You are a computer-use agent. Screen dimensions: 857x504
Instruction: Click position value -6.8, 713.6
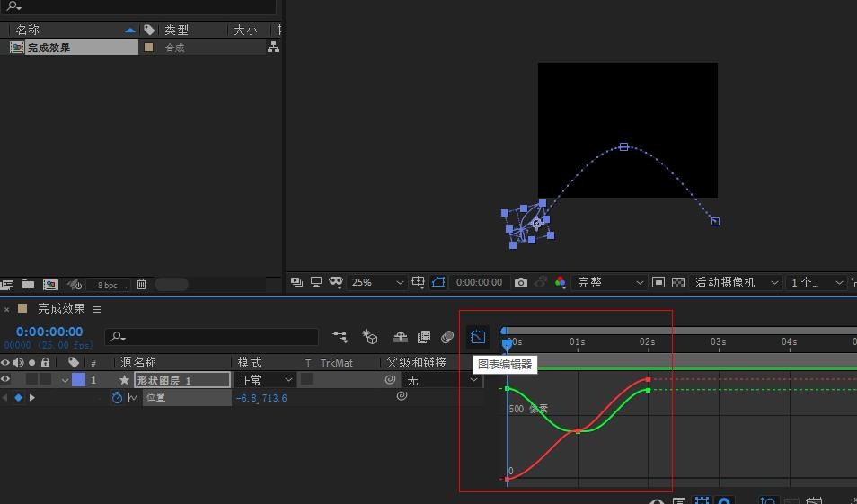pyautogui.click(x=261, y=398)
